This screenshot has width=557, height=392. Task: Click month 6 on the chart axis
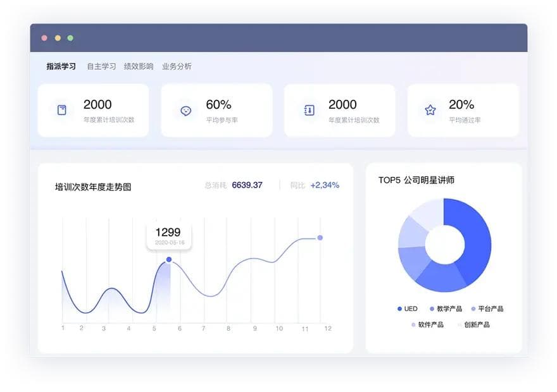(180, 329)
